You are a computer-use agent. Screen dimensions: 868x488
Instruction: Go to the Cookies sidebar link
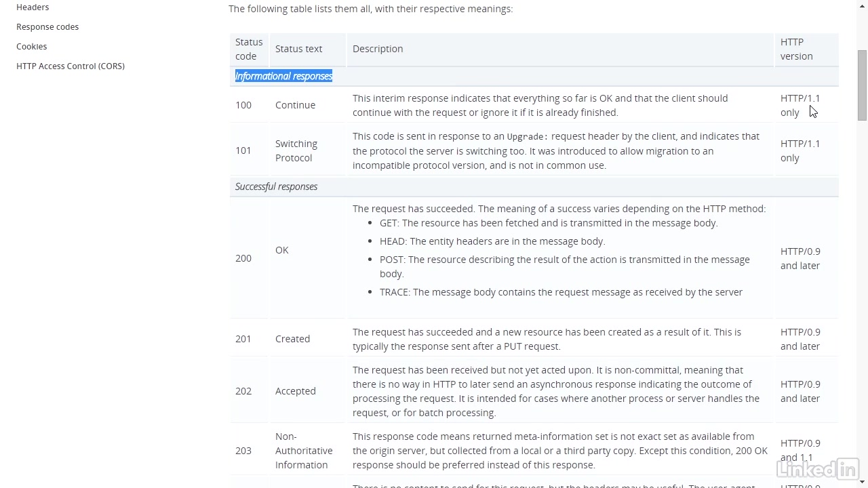[32, 46]
